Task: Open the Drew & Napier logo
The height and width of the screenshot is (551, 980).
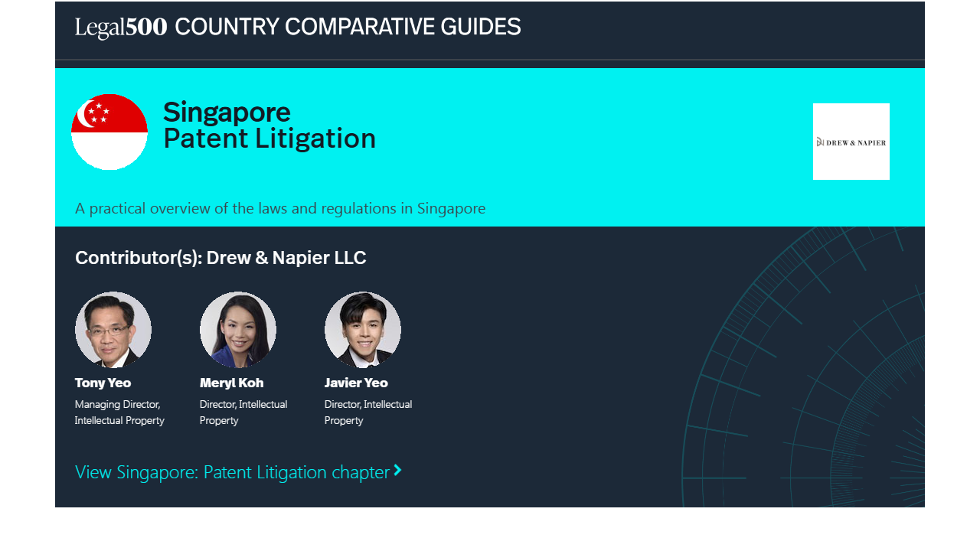Action: [x=851, y=142]
